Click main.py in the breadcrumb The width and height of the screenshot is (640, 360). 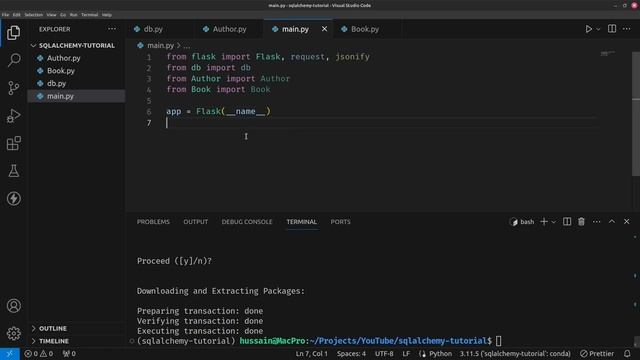pyautogui.click(x=160, y=45)
